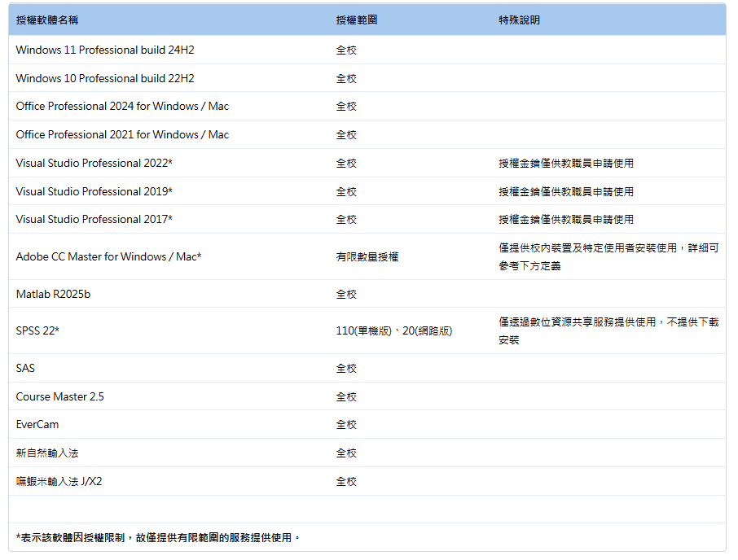The width and height of the screenshot is (738, 560).
Task: Click 授權金鑰 note for Visual Studio 2022
Action: [x=566, y=163]
